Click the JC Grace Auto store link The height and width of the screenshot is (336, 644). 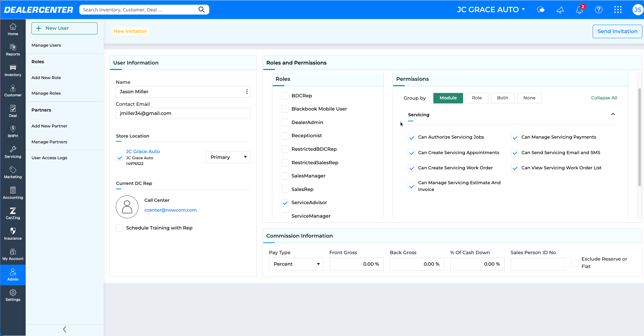[143, 151]
